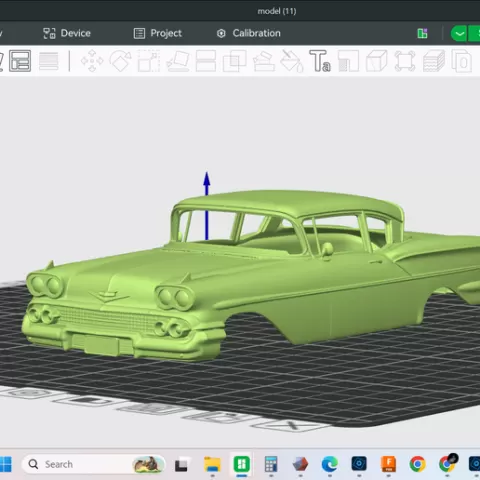The width and height of the screenshot is (480, 480).
Task: Select the Cut tool
Action: click(x=206, y=61)
